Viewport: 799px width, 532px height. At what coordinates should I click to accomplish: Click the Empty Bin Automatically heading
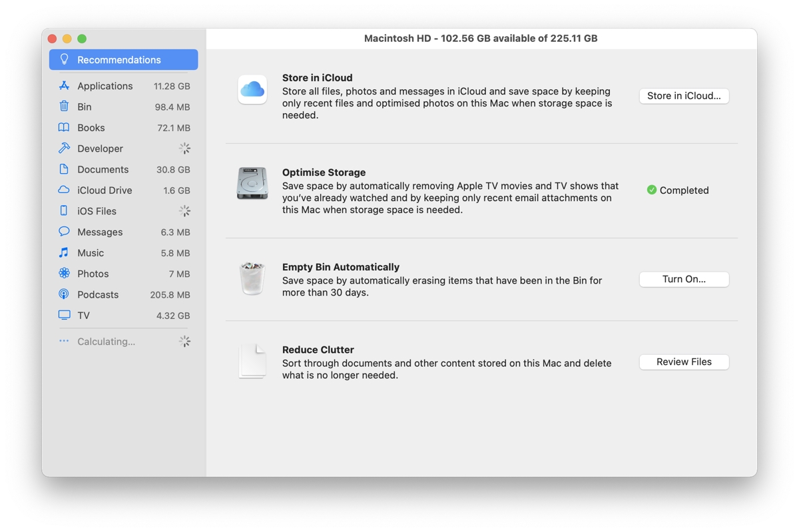[x=341, y=267]
